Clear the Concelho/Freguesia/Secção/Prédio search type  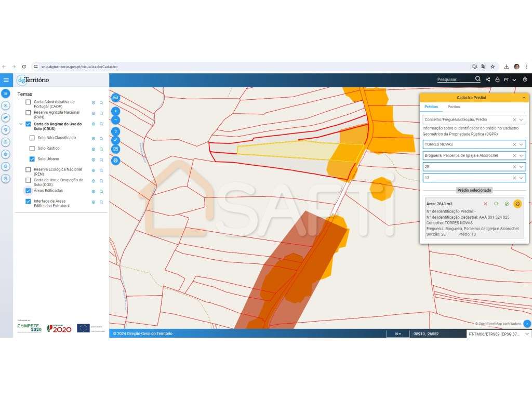(514, 120)
